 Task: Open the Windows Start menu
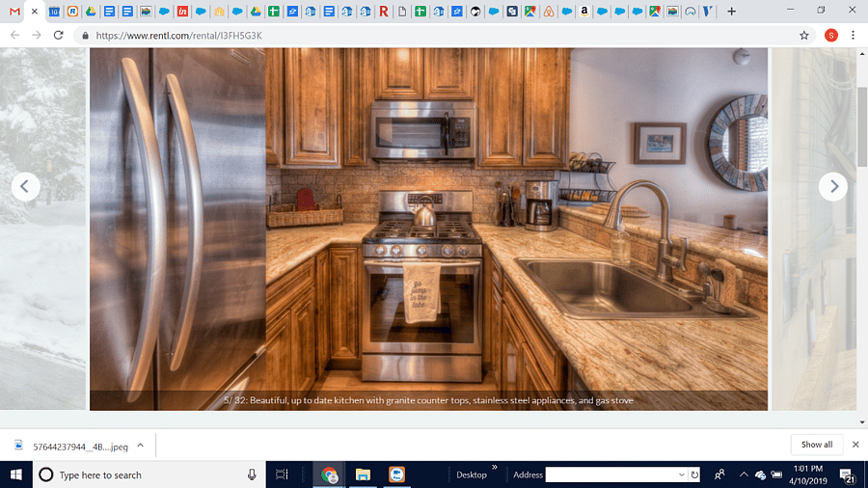pos(16,474)
